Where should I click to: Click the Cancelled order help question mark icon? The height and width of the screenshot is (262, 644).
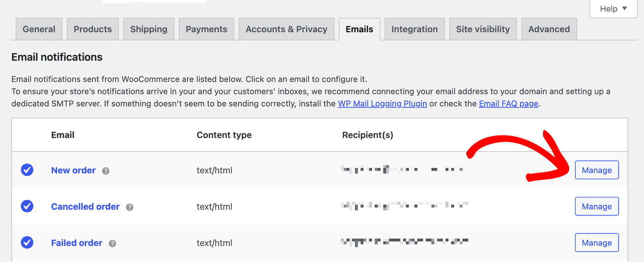click(129, 207)
